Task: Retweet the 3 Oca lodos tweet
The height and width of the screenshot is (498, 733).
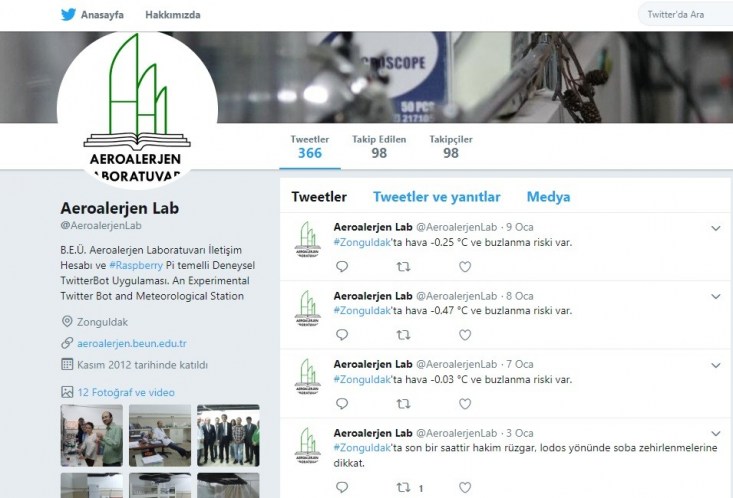Action: tap(403, 487)
